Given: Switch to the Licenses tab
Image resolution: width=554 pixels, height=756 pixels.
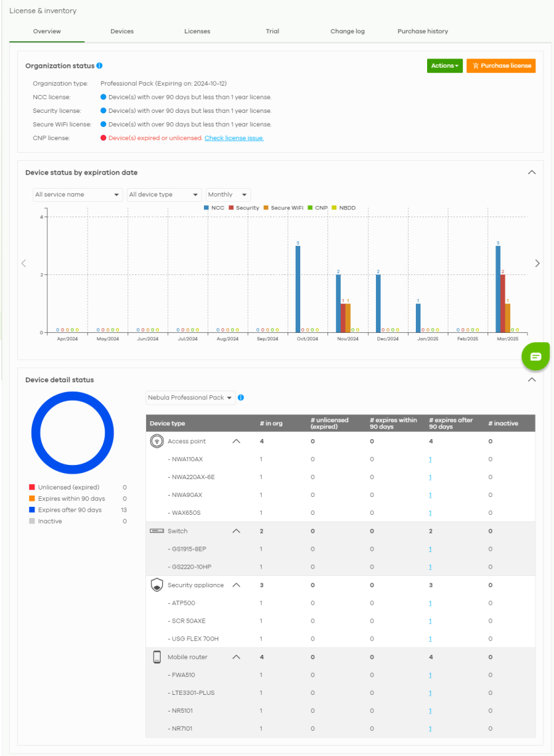Looking at the screenshot, I should click(x=197, y=31).
